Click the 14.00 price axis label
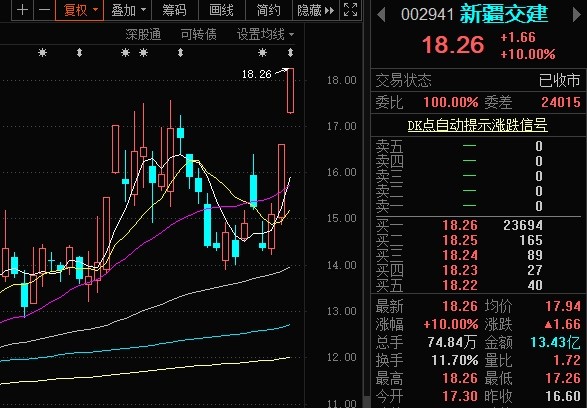The image size is (587, 408). [341, 265]
